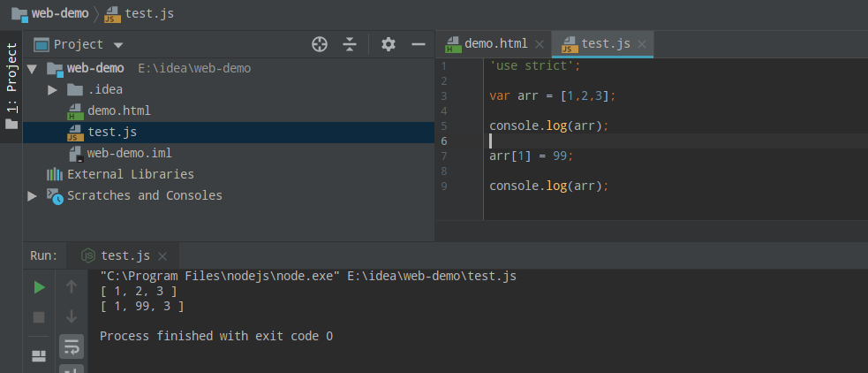Viewport: 868px width, 373px height.
Task: Click line number 3 in gutter
Action: (x=444, y=95)
